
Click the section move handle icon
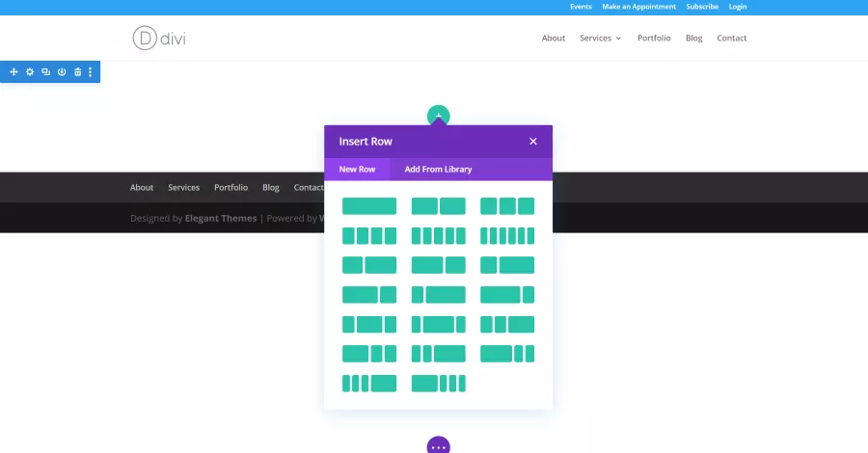[14, 72]
